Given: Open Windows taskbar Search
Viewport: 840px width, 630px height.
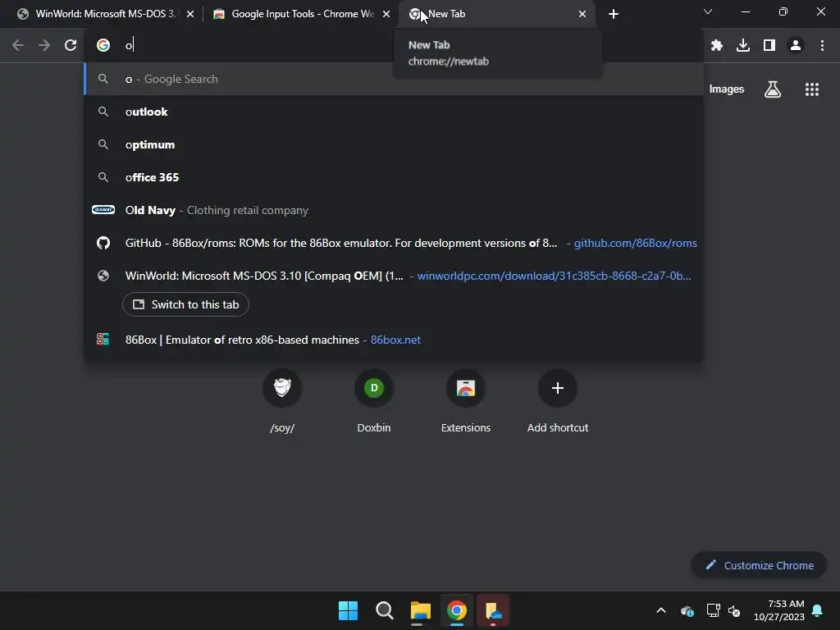Looking at the screenshot, I should [x=385, y=610].
